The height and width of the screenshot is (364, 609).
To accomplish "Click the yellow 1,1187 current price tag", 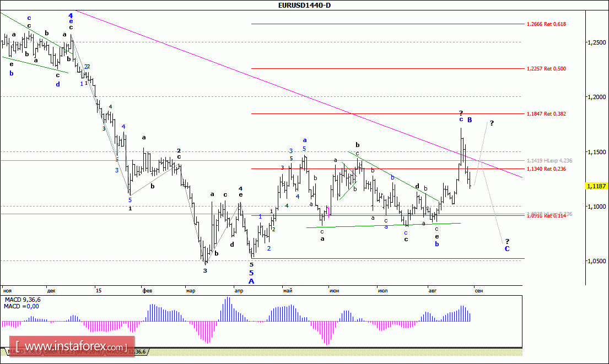I will pyautogui.click(x=596, y=186).
